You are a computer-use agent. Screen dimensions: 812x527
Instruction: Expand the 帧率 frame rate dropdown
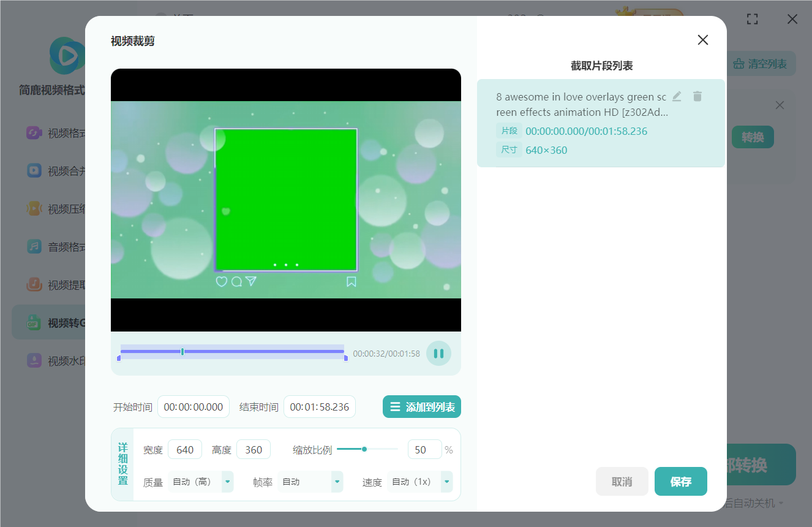337,482
